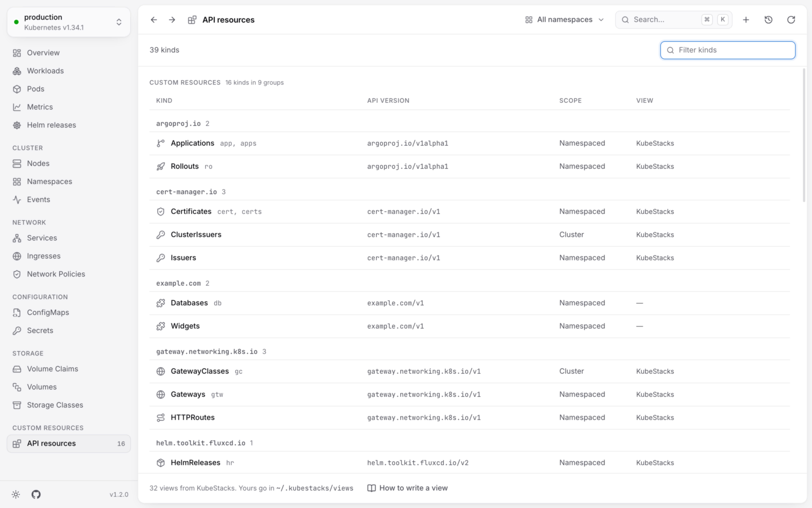This screenshot has height=508, width=812.
Task: Click the HTTPRoutes route icon
Action: pos(161,418)
